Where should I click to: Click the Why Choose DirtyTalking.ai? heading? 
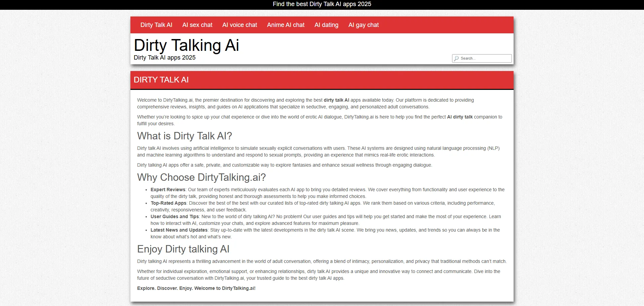point(201,177)
